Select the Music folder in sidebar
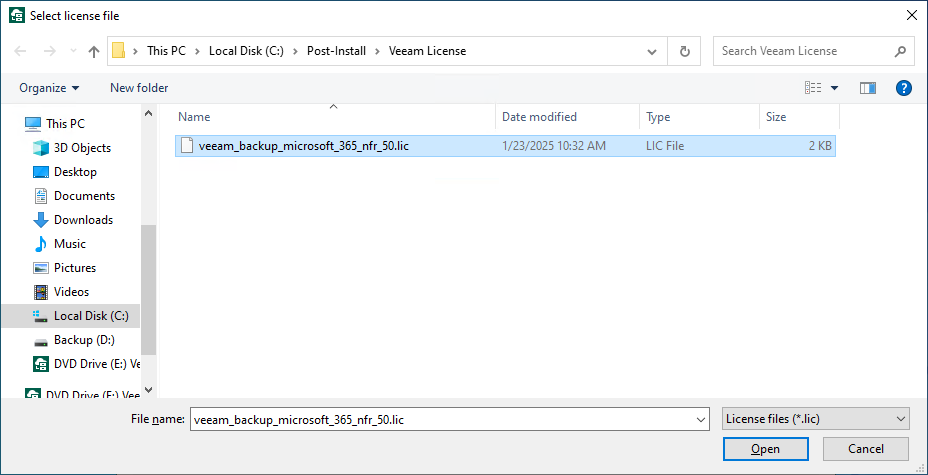This screenshot has height=475, width=928. tap(69, 244)
